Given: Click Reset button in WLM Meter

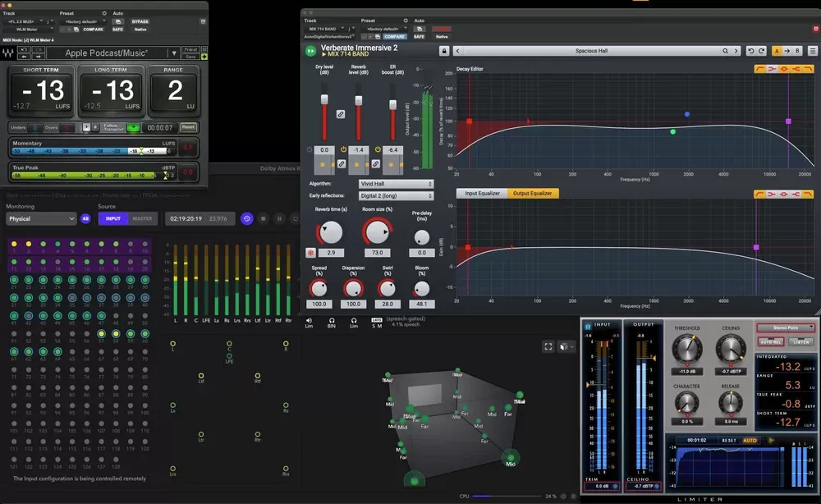Looking at the screenshot, I should 188,127.
